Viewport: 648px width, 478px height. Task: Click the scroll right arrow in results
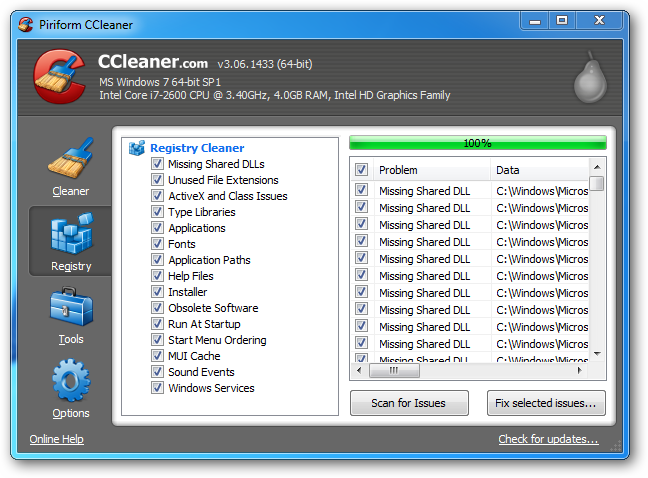coord(579,371)
